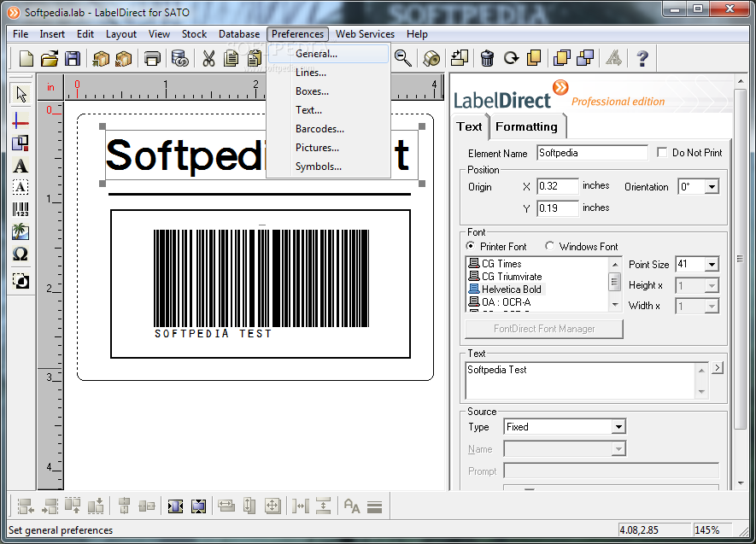The image size is (756, 544).
Task: Select the inverse circle tool
Action: tap(21, 281)
